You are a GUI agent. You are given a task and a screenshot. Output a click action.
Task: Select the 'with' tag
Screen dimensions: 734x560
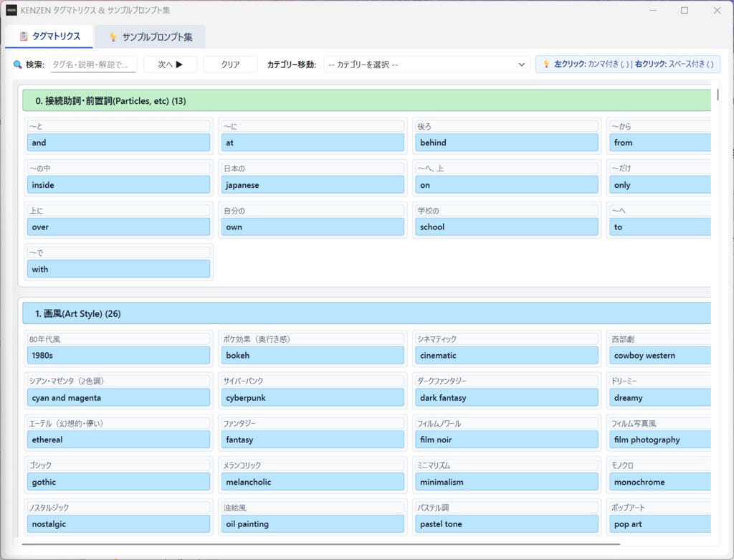pos(118,269)
